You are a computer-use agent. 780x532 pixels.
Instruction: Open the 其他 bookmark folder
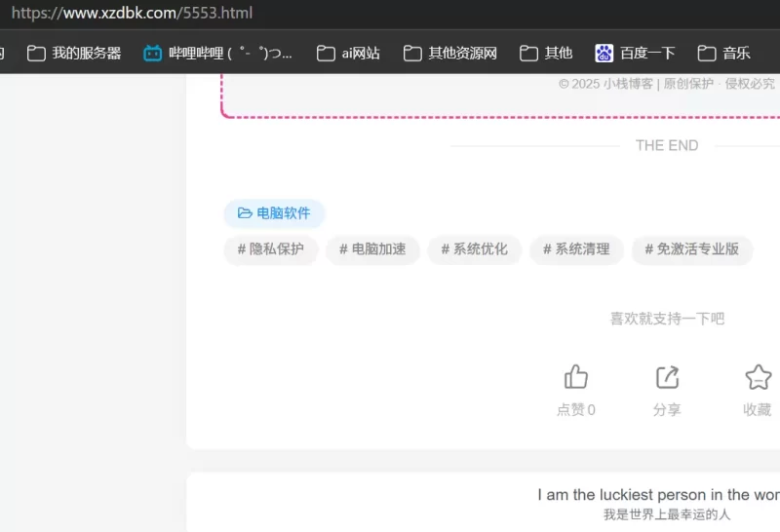(546, 54)
